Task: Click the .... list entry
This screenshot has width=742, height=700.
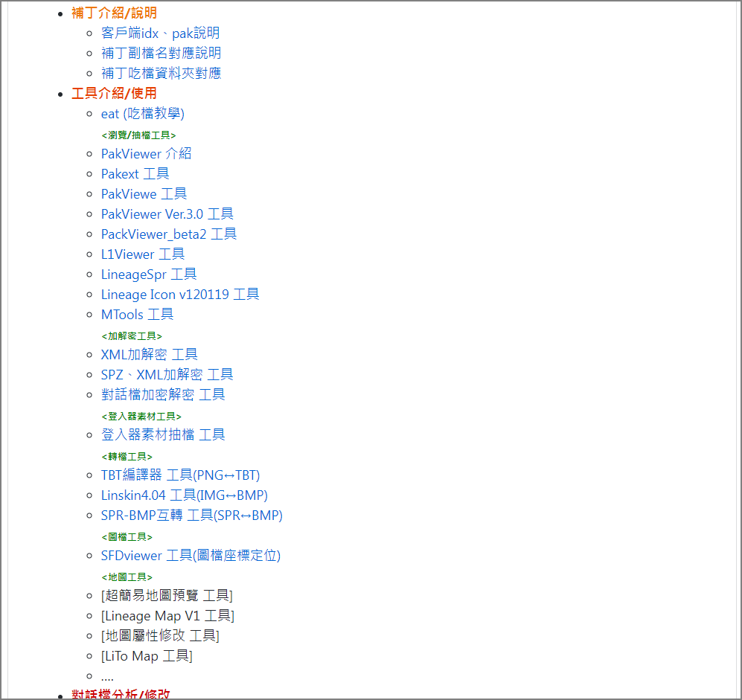Action: coord(107,677)
